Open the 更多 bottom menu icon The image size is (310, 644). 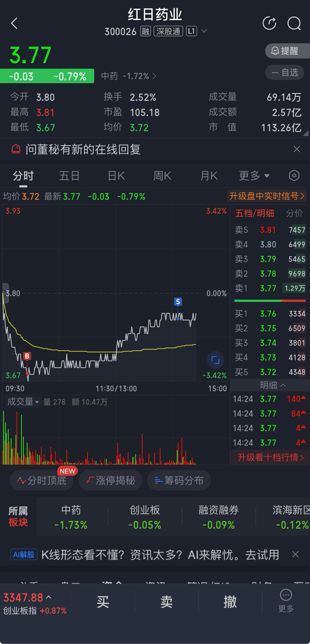[286, 600]
